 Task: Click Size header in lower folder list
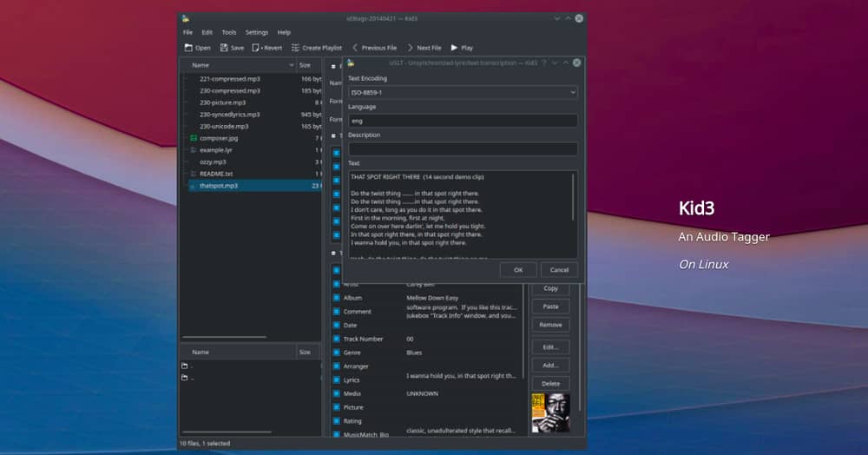click(308, 352)
